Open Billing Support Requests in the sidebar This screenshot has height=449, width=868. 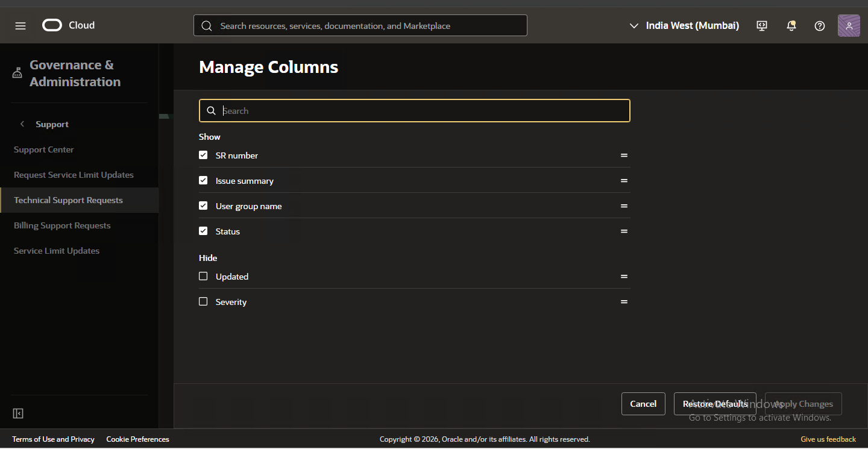point(62,225)
